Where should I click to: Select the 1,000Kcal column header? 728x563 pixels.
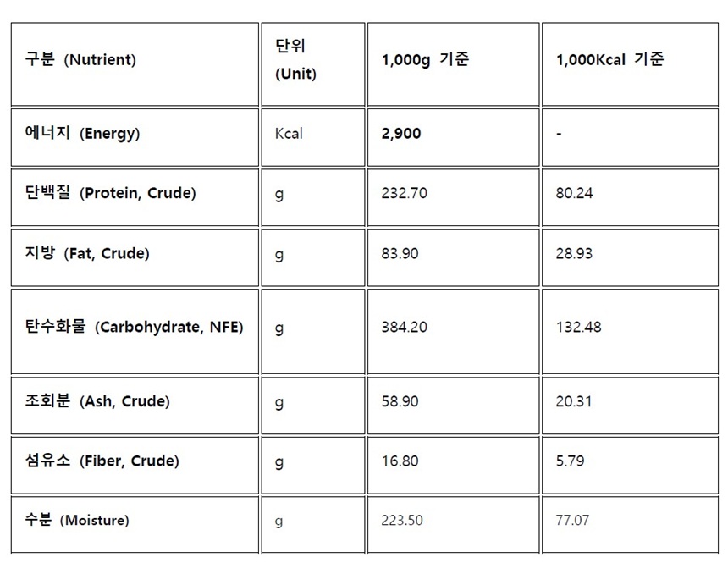point(610,60)
